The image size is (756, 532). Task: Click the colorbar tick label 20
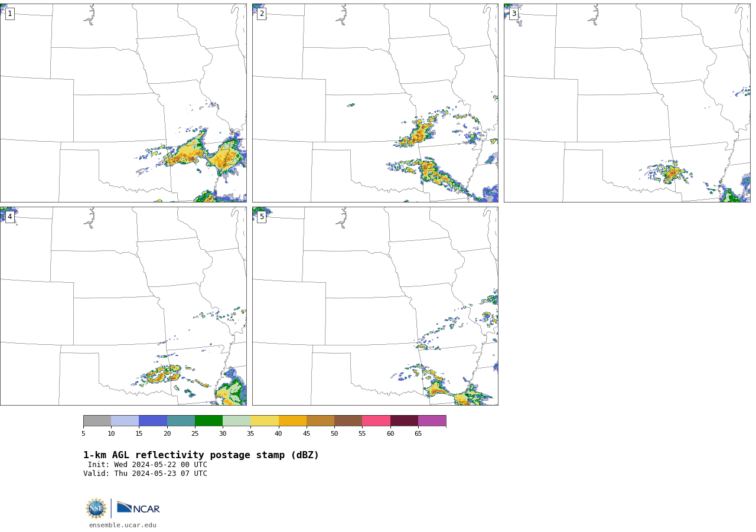(x=167, y=434)
